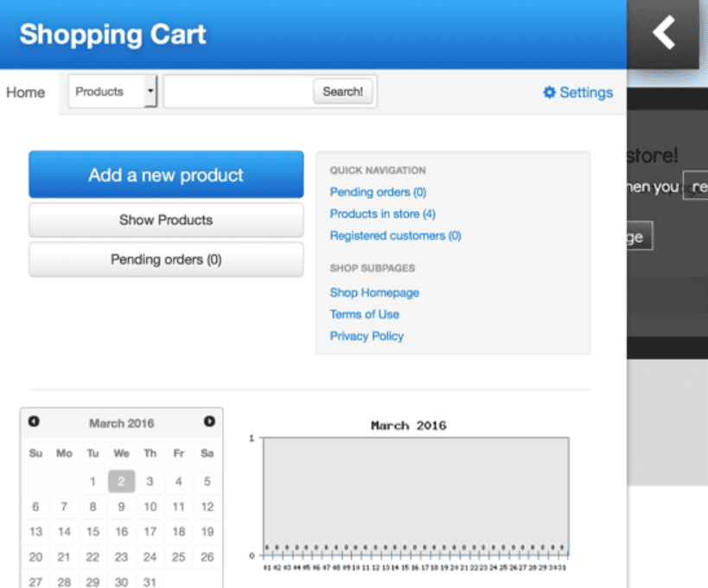Select March 27 in the calendar
This screenshot has width=708, height=588.
point(35,581)
